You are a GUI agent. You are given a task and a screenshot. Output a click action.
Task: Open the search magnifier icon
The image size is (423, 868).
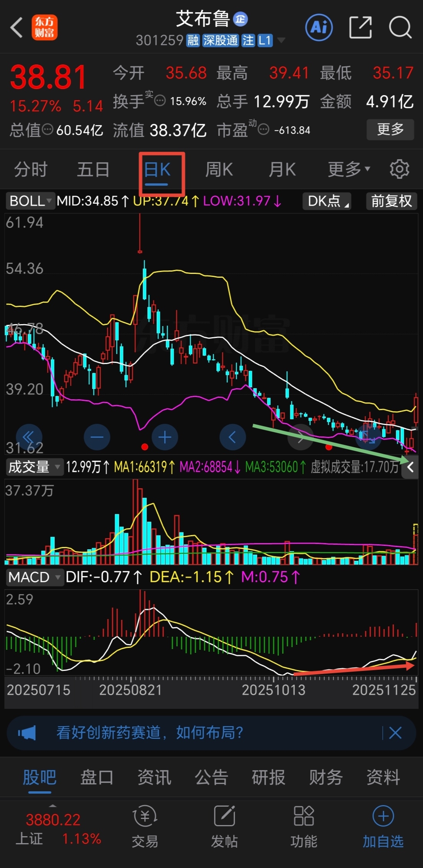tap(400, 27)
